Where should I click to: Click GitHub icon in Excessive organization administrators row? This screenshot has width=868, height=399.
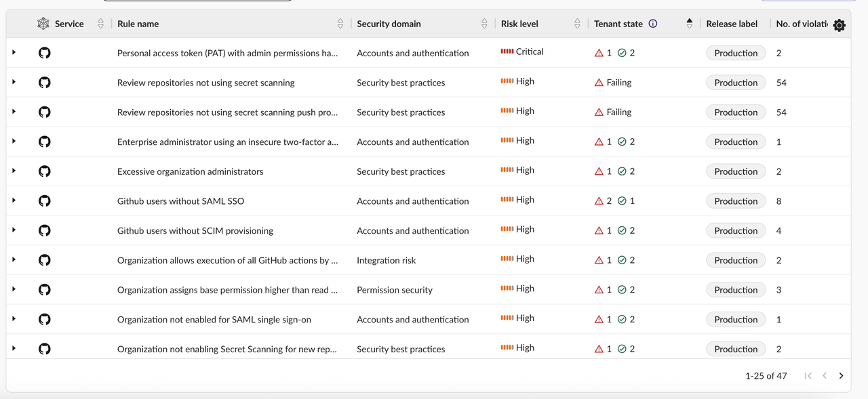[x=45, y=171]
